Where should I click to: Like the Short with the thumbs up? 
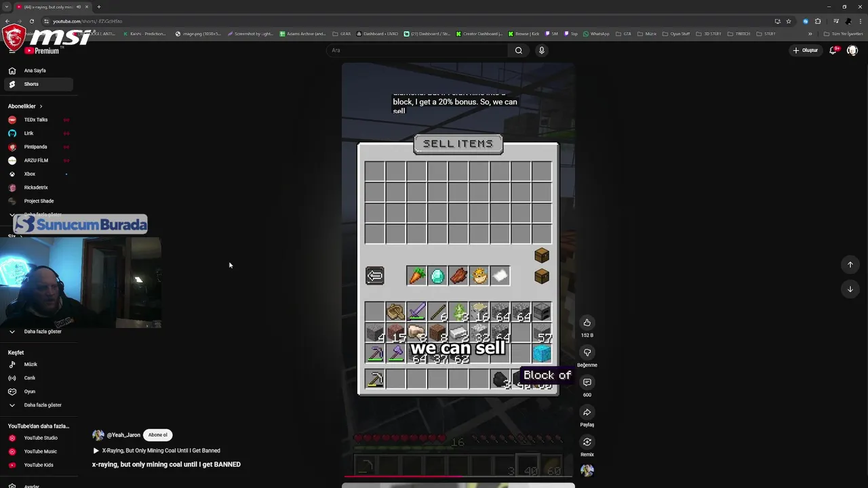[587, 323]
